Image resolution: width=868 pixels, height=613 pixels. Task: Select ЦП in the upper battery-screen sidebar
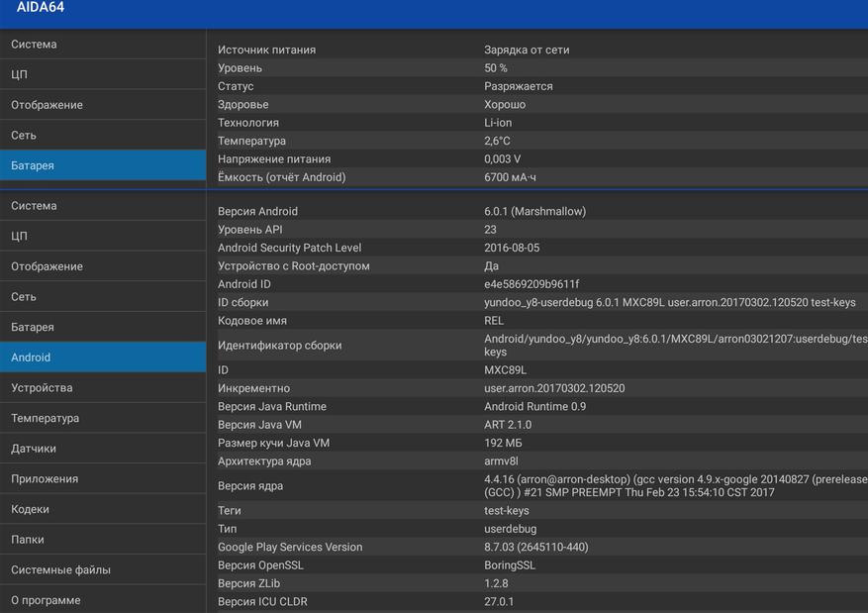[x=103, y=74]
